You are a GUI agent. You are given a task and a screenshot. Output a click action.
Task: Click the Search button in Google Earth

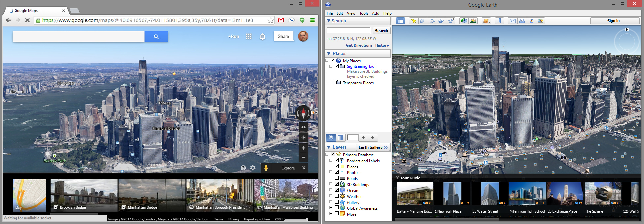[x=381, y=31]
